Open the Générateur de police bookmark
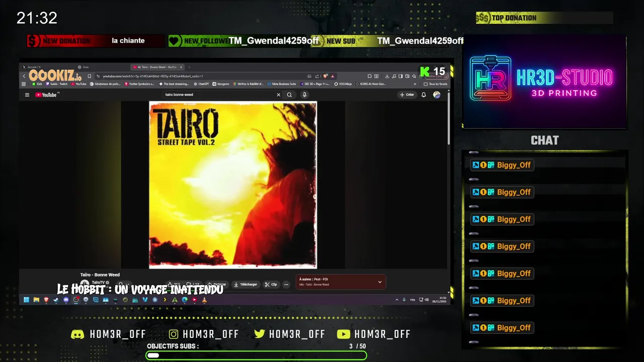The height and width of the screenshot is (362, 644). click(105, 84)
